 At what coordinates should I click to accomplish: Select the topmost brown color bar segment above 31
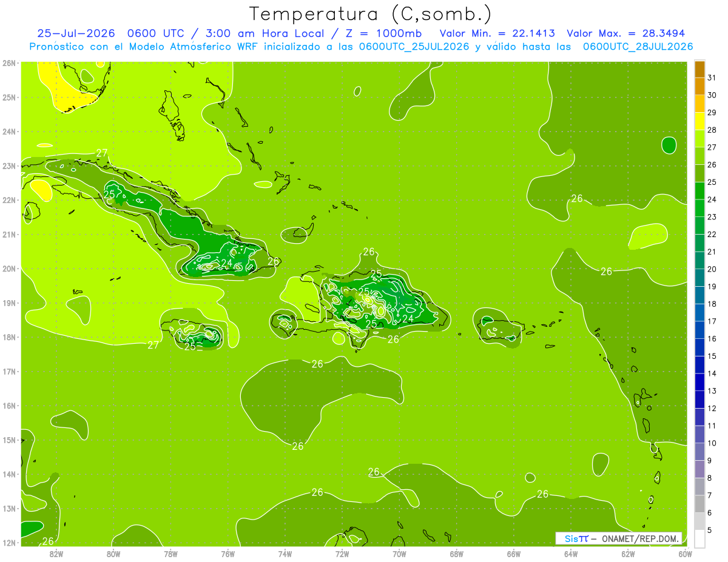point(699,69)
